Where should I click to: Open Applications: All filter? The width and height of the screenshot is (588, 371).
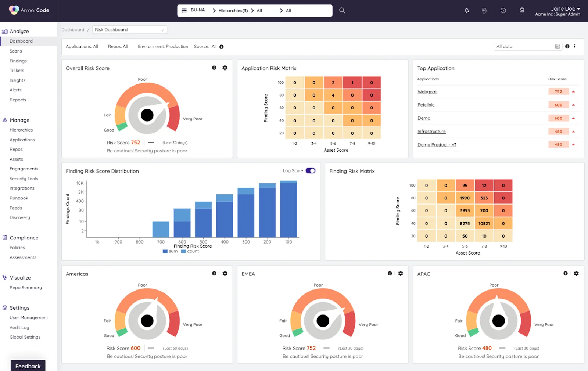(82, 47)
